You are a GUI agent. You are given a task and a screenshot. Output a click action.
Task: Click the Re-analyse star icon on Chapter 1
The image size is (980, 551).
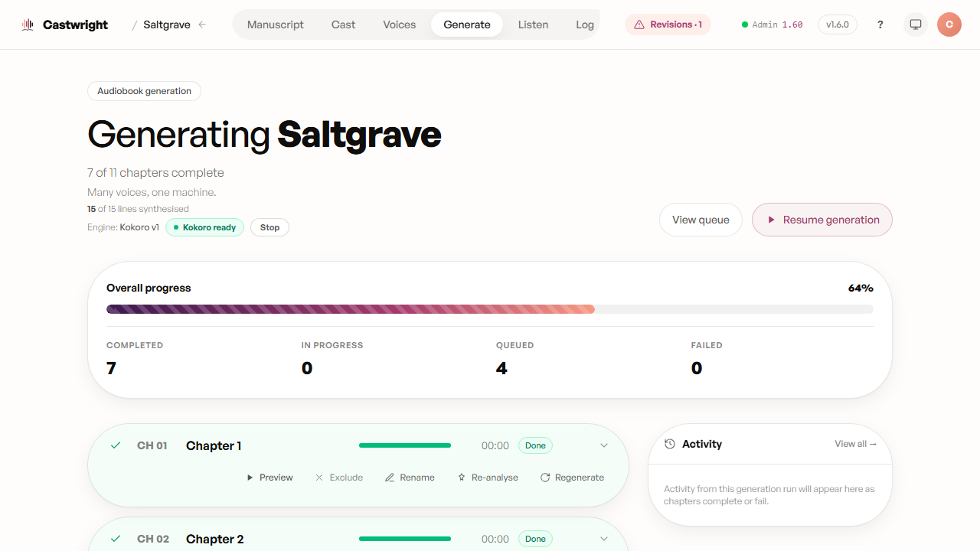pos(462,478)
